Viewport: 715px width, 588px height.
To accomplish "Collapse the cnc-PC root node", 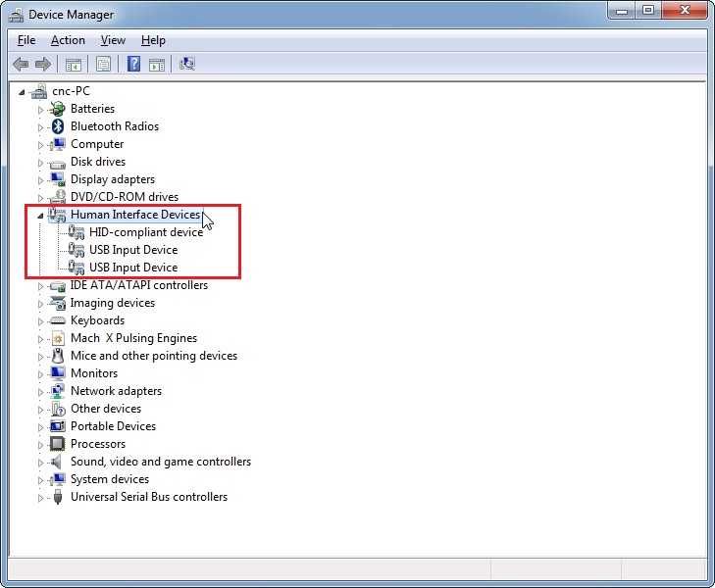I will pos(22,92).
